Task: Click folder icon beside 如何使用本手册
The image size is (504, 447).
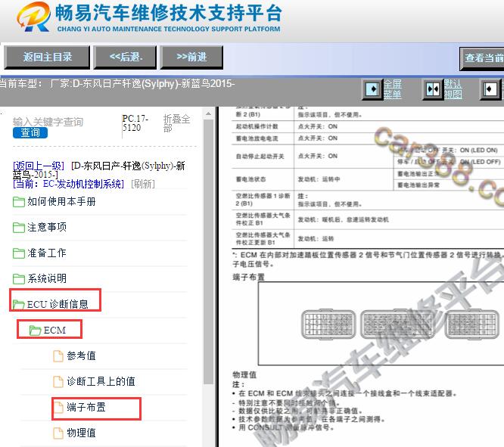Action: [19, 202]
